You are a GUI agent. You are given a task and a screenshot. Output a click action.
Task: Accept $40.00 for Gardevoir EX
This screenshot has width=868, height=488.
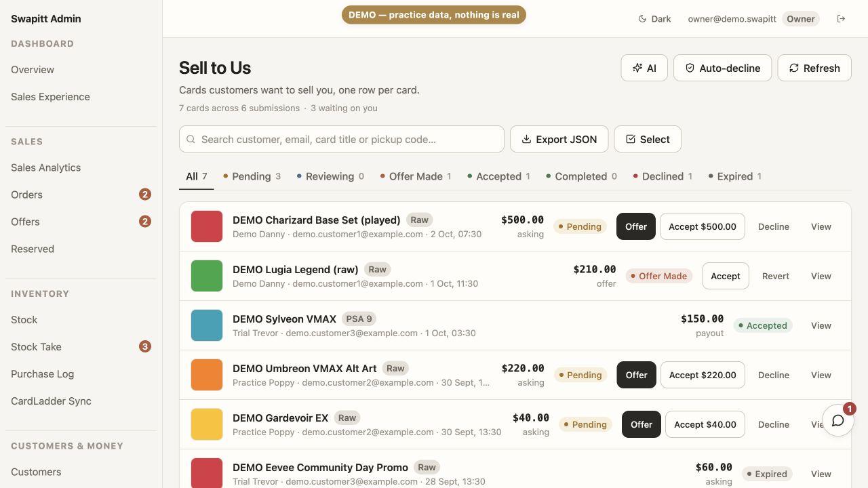(705, 424)
